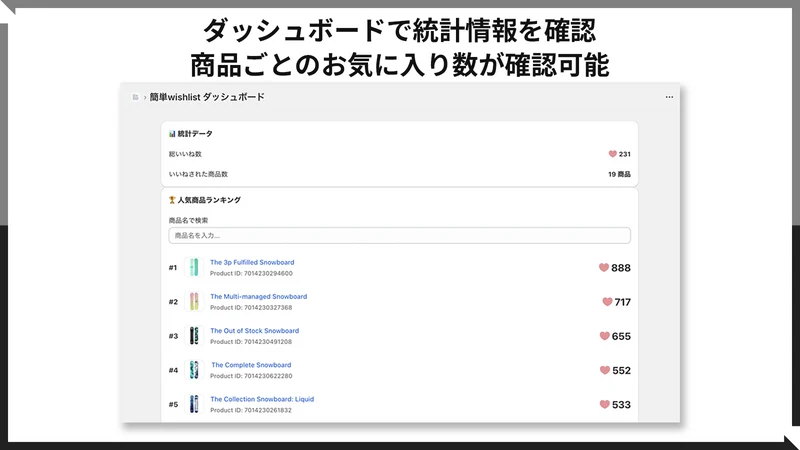Open The Multi-managed Snowboard link
800x450 pixels.
pos(259,296)
